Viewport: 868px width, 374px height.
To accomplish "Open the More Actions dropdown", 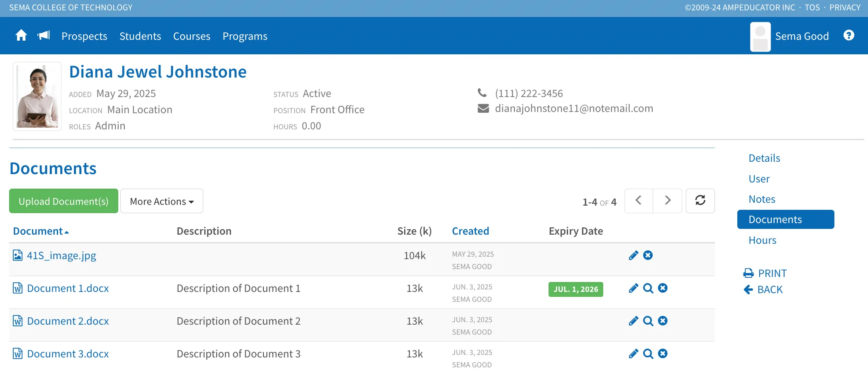I will (162, 201).
